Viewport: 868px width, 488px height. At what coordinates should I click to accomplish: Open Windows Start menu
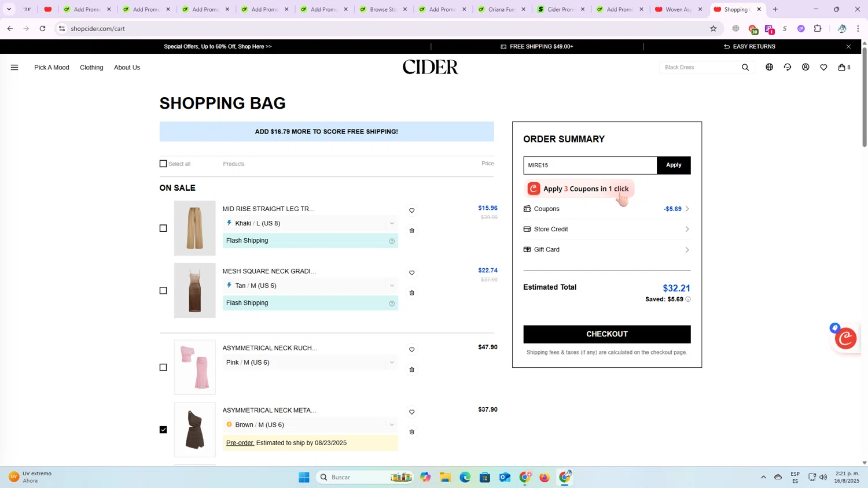(304, 477)
